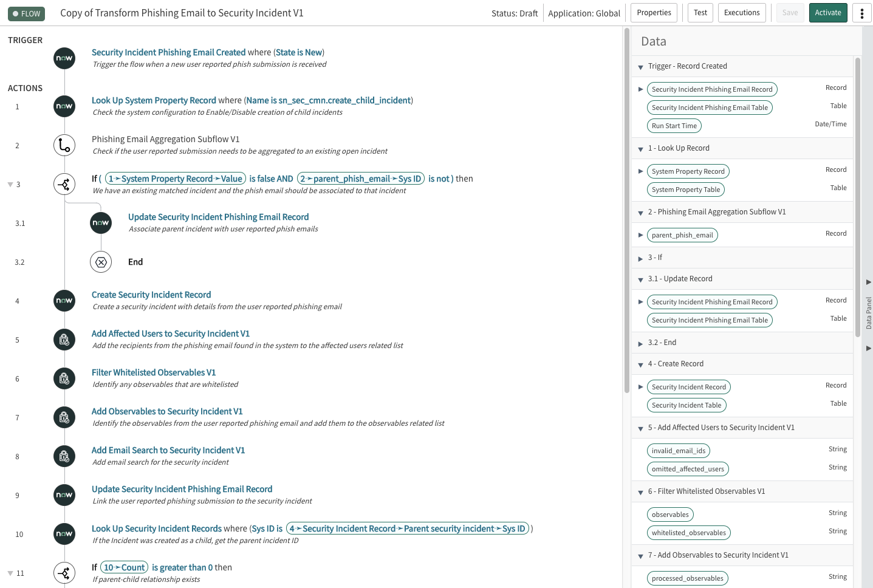873x588 pixels.
Task: Click the Look Up System Property step icon
Action: click(x=64, y=106)
